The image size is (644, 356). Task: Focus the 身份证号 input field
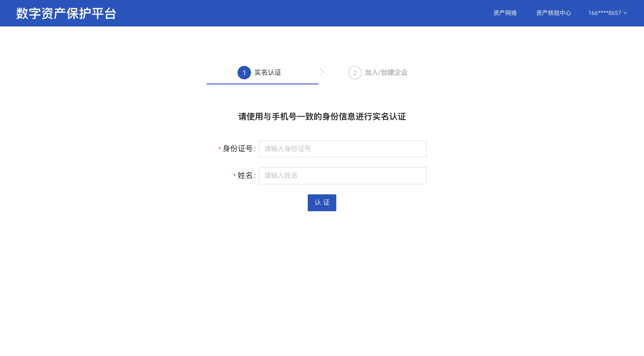[343, 149]
